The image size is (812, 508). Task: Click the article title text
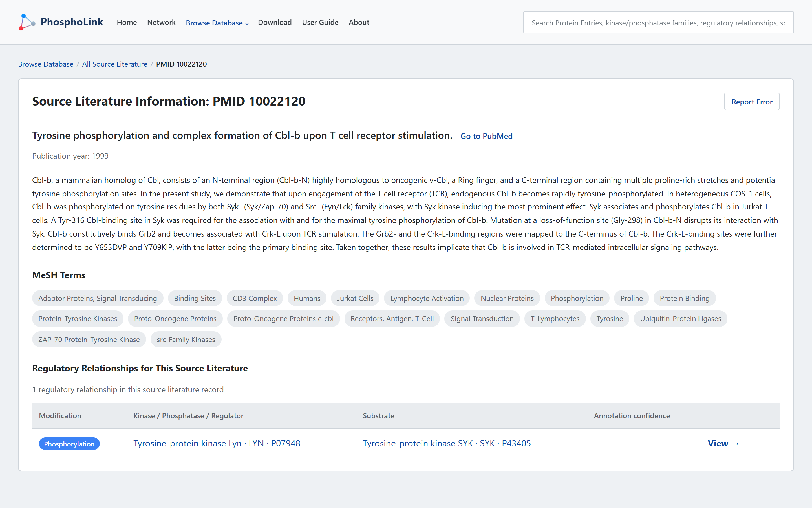click(x=242, y=135)
